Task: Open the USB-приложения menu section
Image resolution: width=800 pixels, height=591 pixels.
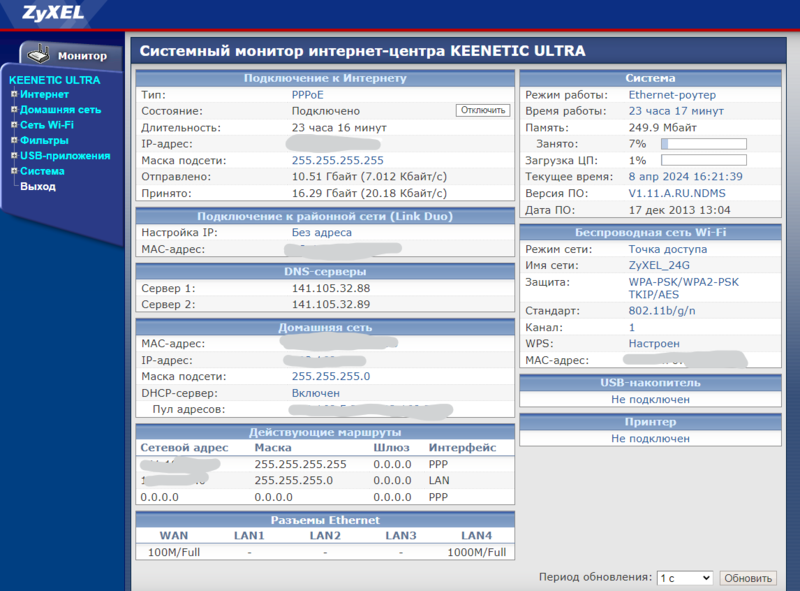Action: 65,156
